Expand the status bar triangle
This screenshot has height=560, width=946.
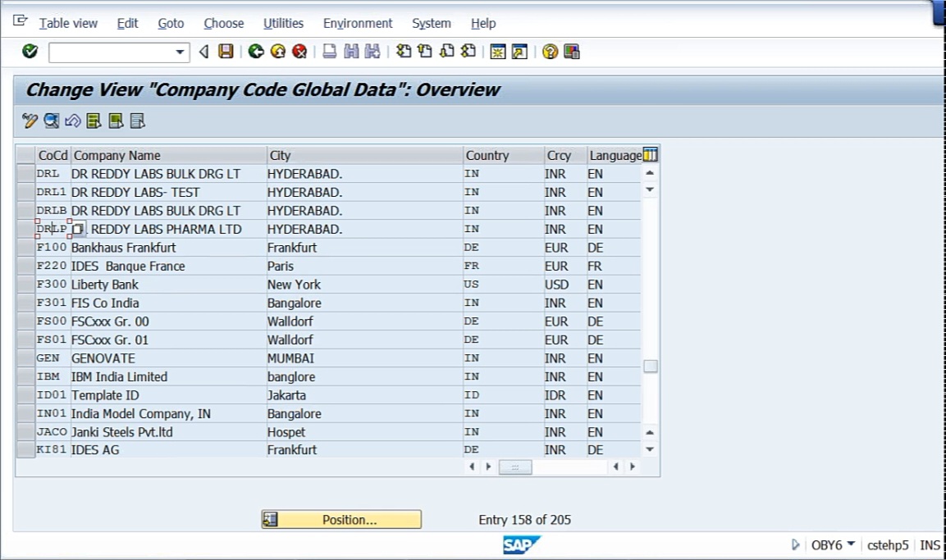tap(795, 545)
